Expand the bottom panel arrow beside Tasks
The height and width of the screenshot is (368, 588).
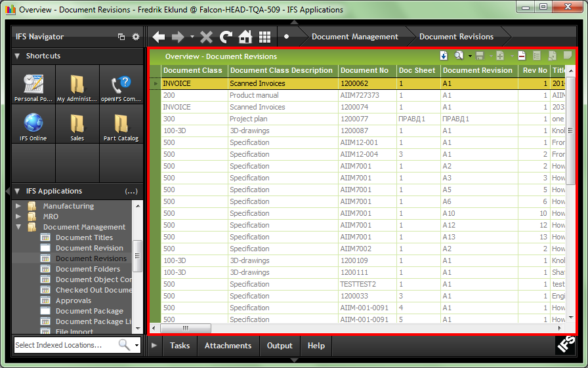click(154, 346)
